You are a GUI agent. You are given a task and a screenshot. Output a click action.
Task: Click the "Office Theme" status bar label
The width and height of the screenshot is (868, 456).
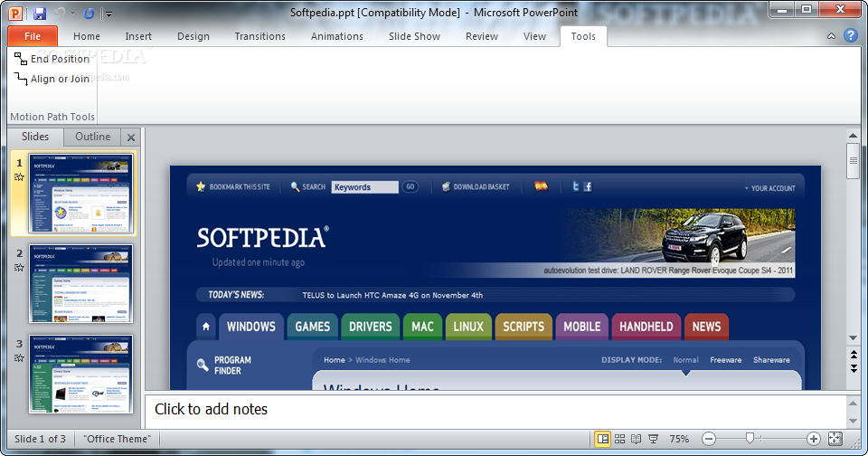(x=117, y=439)
